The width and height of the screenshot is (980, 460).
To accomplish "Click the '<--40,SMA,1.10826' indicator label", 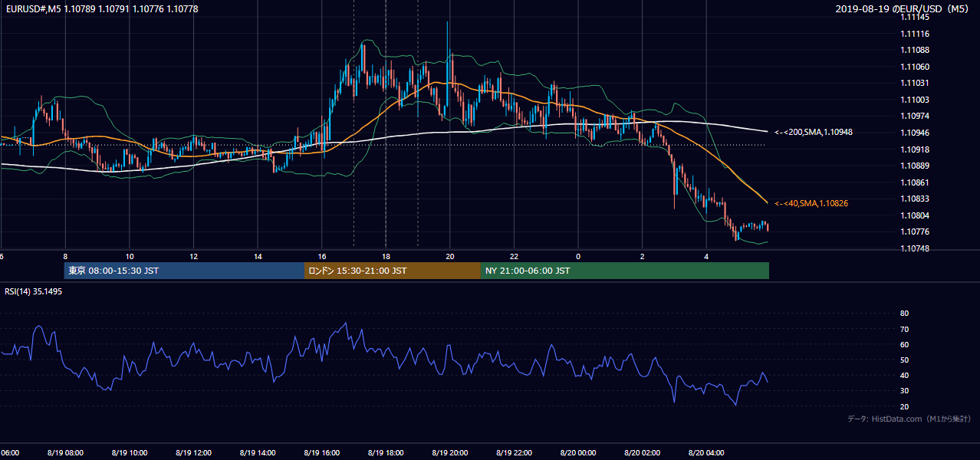I will (811, 203).
